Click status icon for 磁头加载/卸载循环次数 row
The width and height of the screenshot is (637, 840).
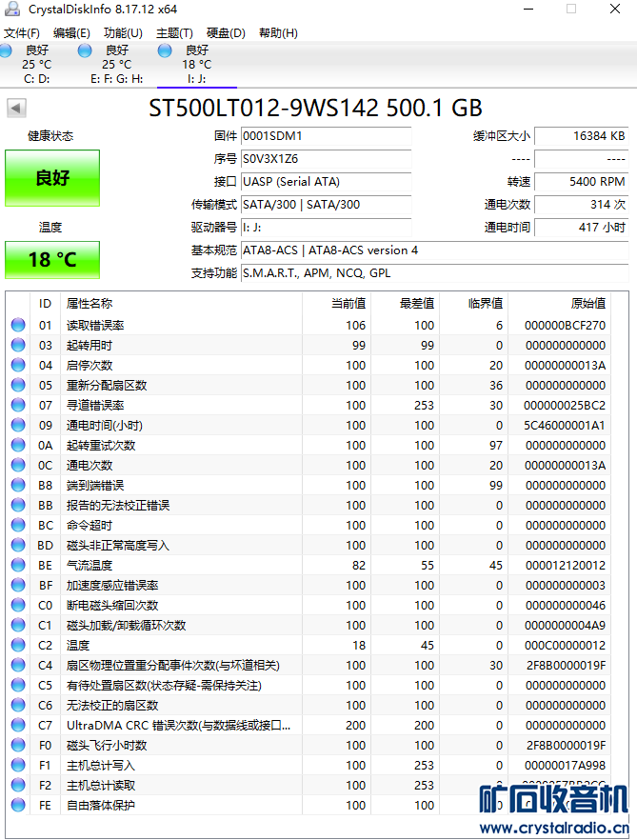tap(18, 625)
